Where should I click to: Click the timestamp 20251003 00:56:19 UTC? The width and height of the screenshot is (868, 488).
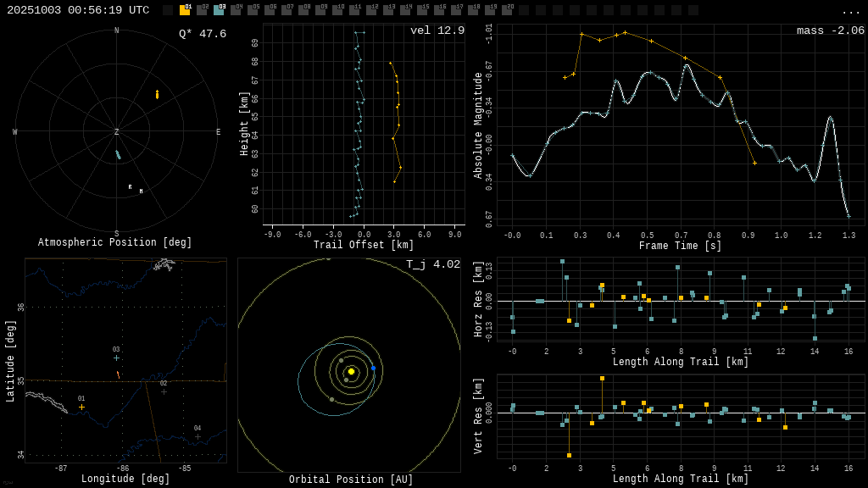[x=78, y=10]
